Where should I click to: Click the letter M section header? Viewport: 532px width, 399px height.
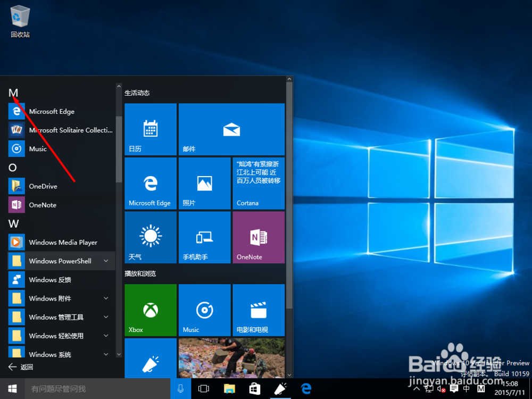pos(13,93)
